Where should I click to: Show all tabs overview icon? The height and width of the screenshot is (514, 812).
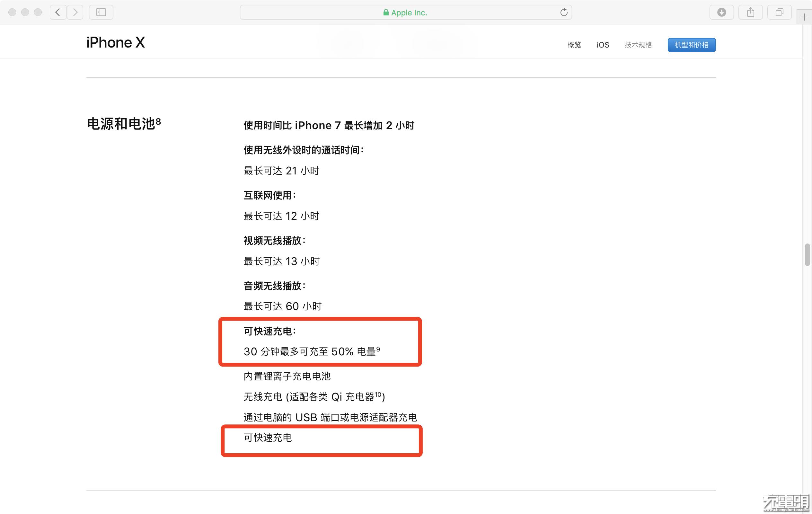click(779, 13)
